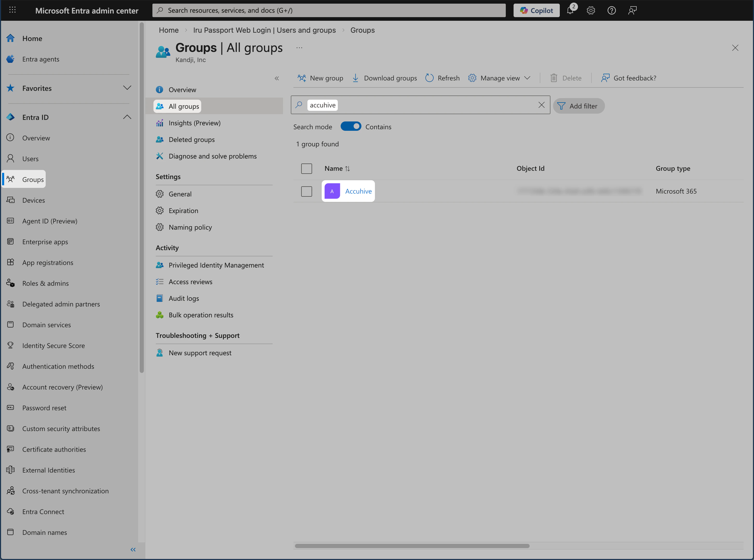Image resolution: width=754 pixels, height=560 pixels.
Task: Open Refresh to reload the groups list
Action: point(442,78)
